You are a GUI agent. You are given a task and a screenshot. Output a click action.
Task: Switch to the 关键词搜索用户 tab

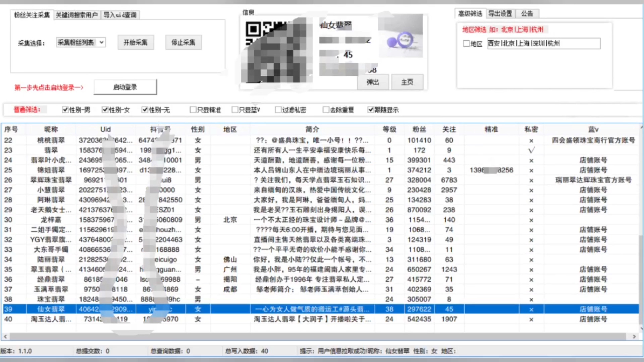click(77, 15)
